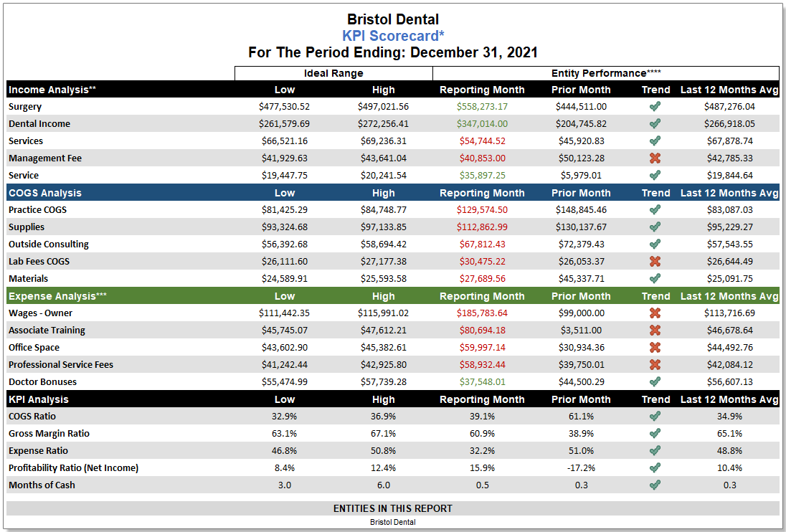Viewport: 786px width, 532px height.
Task: Select the COGS Analysis section header
Action: (45, 193)
